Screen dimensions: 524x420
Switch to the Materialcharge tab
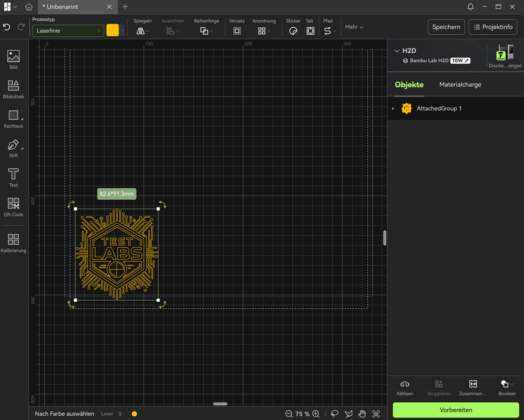pyautogui.click(x=460, y=84)
